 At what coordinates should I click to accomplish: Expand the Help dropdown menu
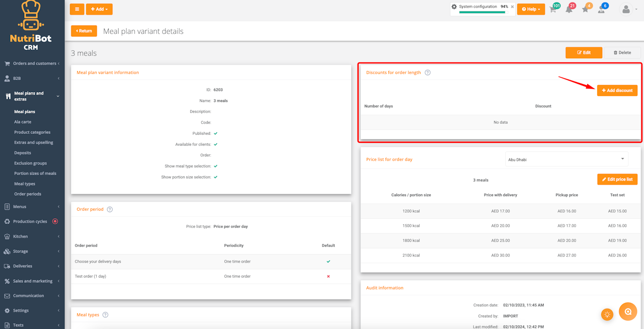[x=531, y=9]
